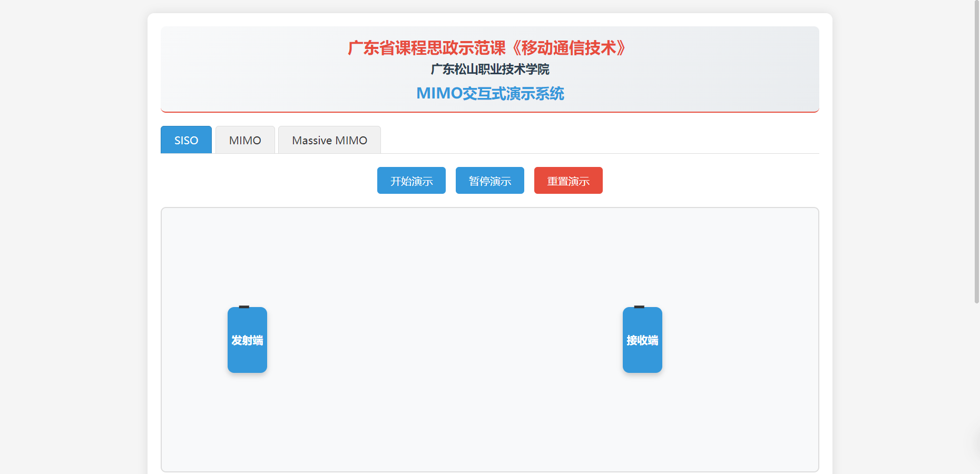Click the empty canvas area above 发射端

click(247, 253)
